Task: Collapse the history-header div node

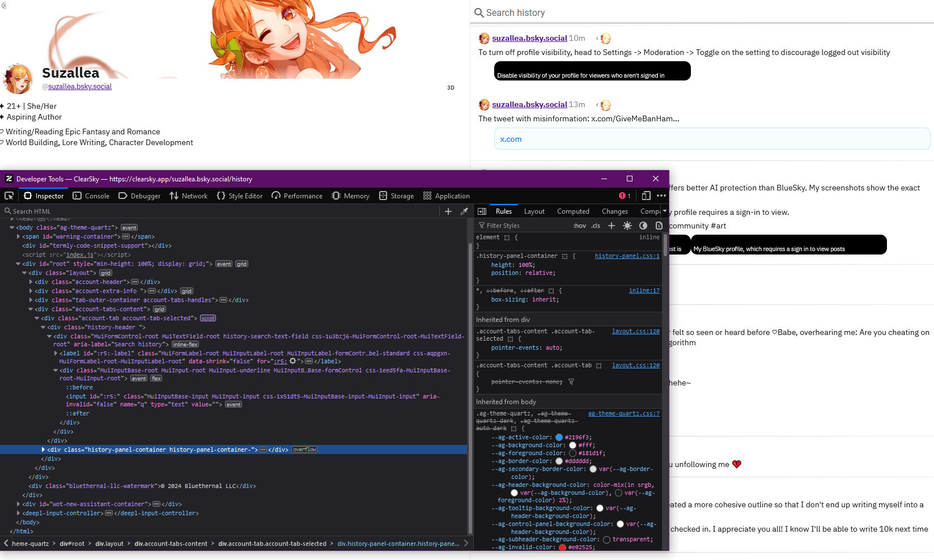Action: pos(43,327)
